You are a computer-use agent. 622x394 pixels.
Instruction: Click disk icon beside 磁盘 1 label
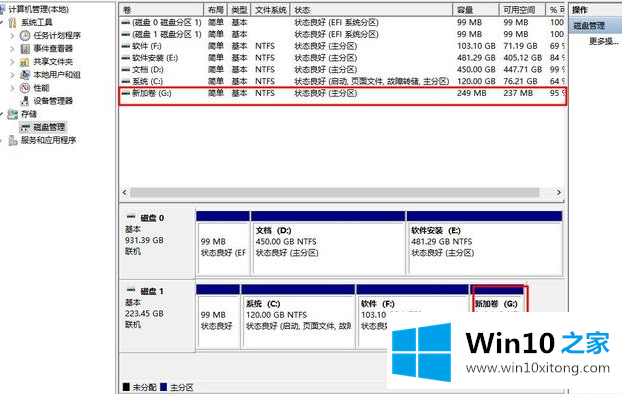click(131, 290)
